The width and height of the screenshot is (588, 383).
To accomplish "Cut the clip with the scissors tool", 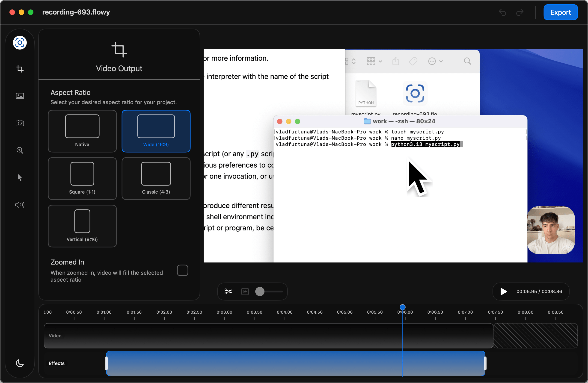I will tap(228, 291).
